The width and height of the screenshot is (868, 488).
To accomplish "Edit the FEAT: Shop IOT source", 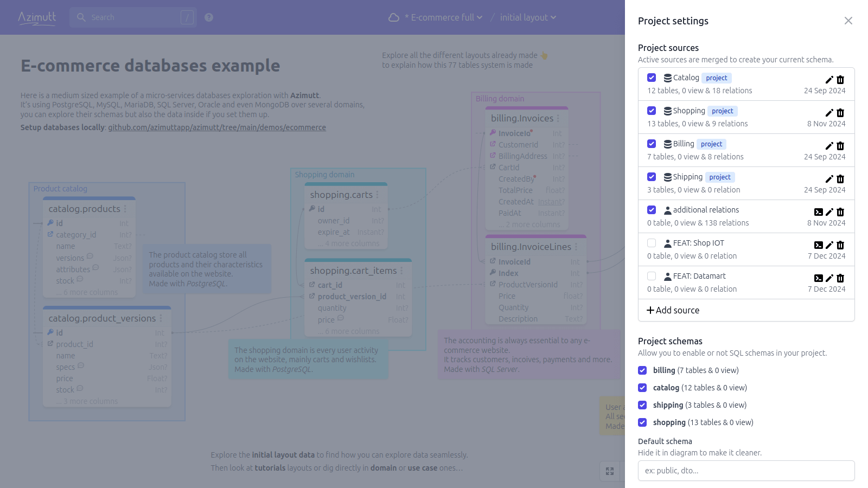I will [829, 245].
